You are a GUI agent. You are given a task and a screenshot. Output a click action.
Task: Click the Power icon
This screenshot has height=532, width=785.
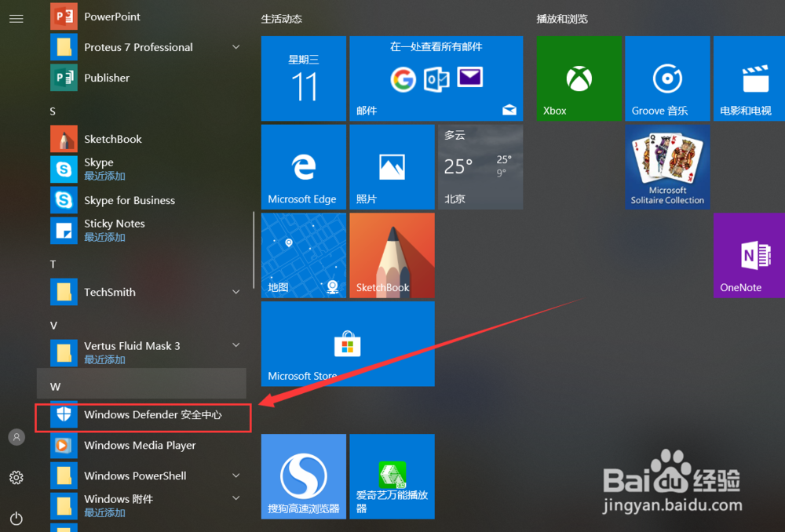[x=16, y=518]
